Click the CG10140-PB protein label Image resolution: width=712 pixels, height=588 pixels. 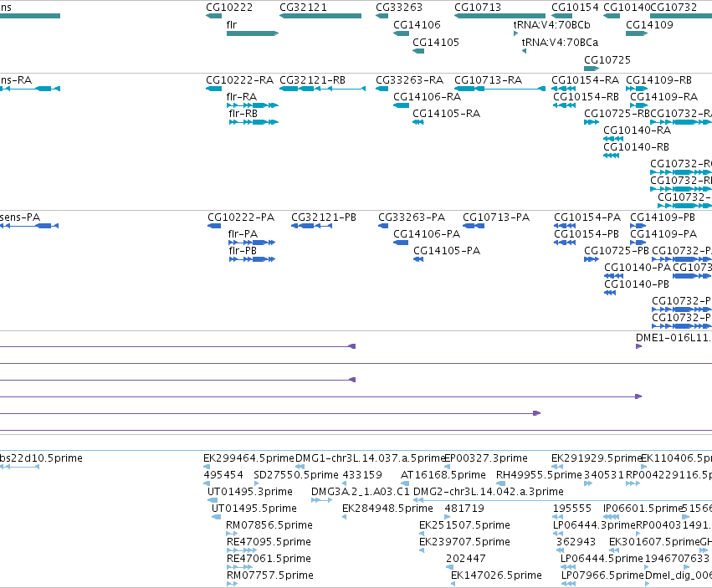click(637, 284)
